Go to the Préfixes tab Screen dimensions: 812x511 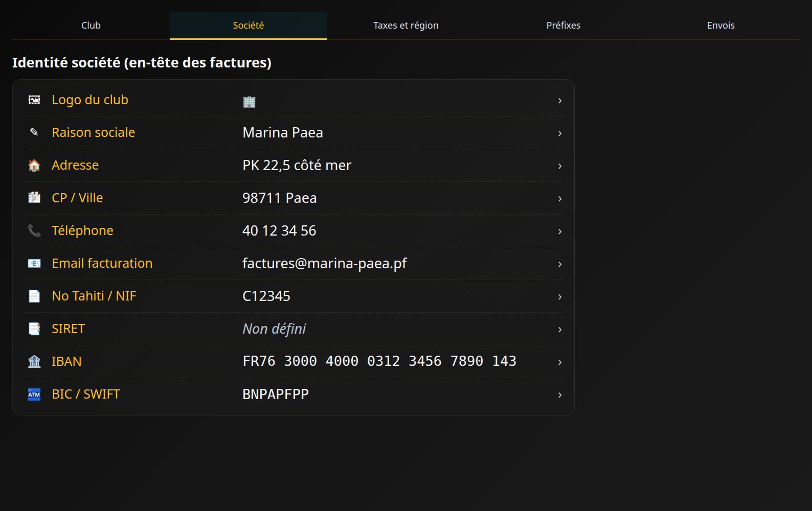[x=563, y=26]
